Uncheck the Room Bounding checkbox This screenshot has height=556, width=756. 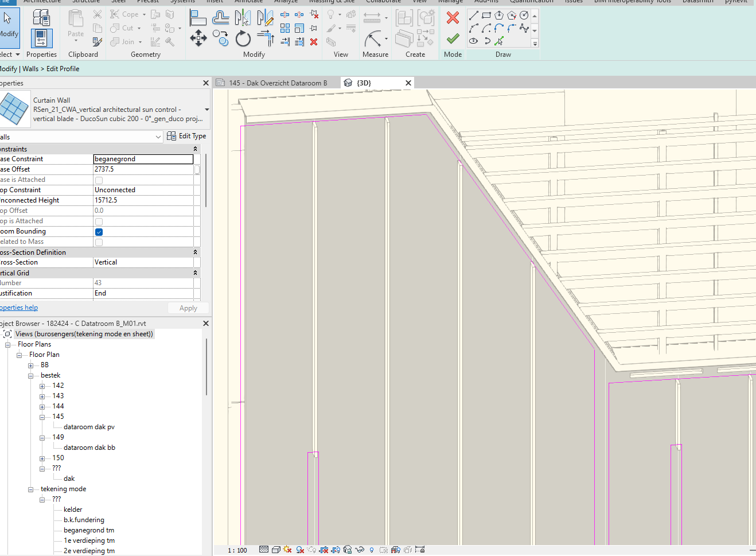(99, 231)
